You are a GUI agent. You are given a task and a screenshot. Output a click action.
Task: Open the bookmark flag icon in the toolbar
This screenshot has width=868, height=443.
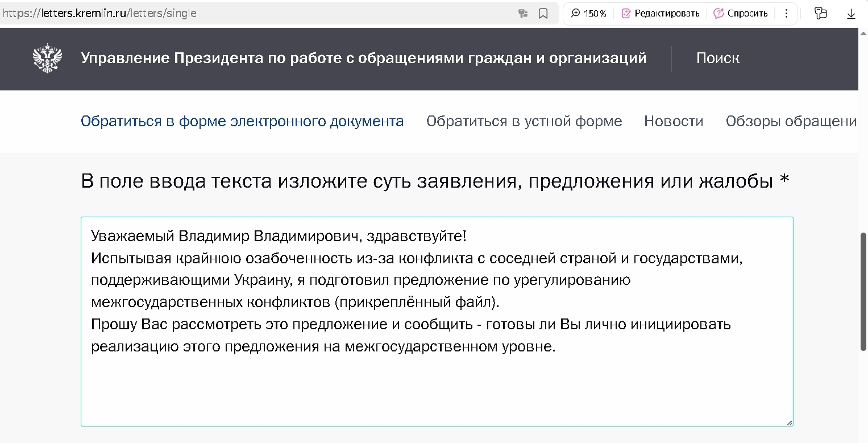pos(543,13)
